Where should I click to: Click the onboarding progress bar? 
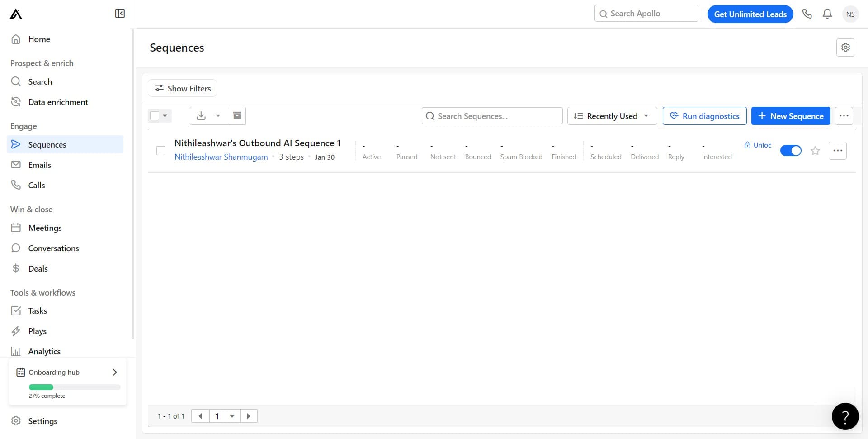click(x=75, y=387)
